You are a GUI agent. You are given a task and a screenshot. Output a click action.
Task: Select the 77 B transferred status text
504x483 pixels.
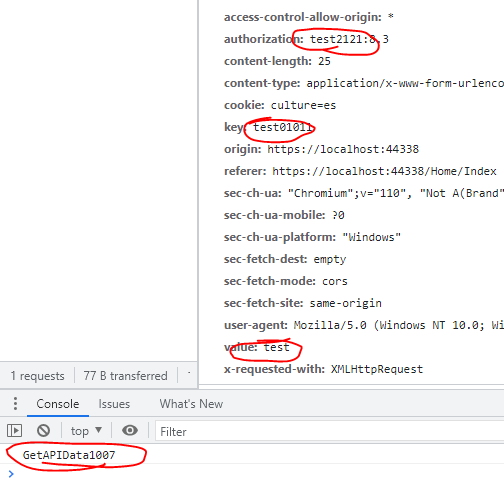[x=125, y=376]
